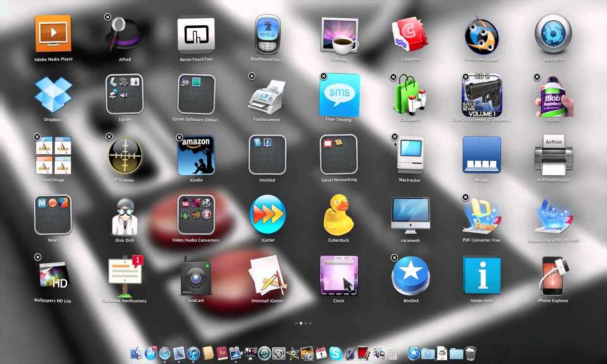This screenshot has height=364, width=607.
Task: Launch cacaoweb
Action: [x=410, y=215]
